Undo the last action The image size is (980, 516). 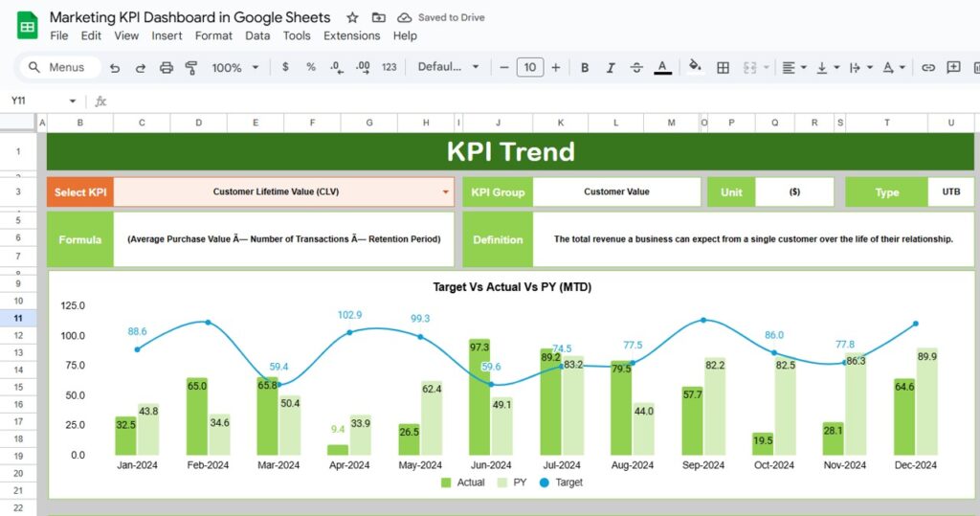(x=115, y=68)
